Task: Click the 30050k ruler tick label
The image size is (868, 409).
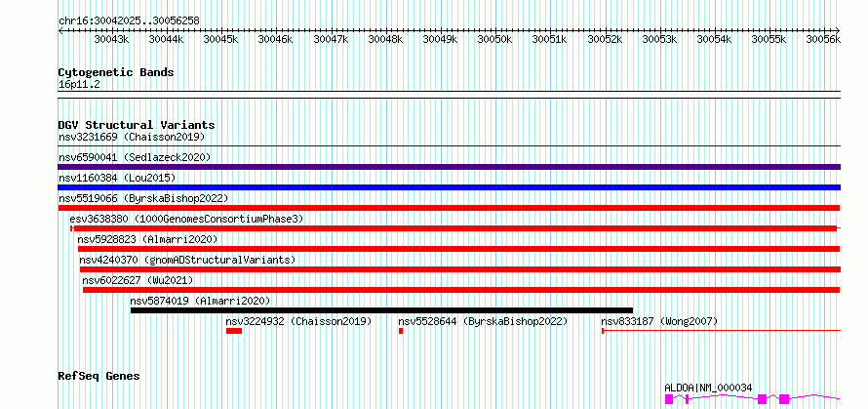Action: (495, 39)
